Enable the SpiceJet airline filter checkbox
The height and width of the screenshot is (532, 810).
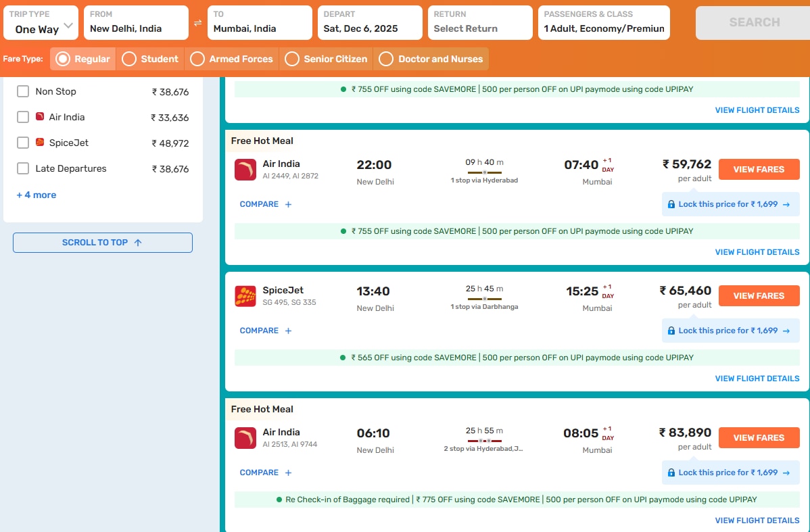tap(23, 143)
